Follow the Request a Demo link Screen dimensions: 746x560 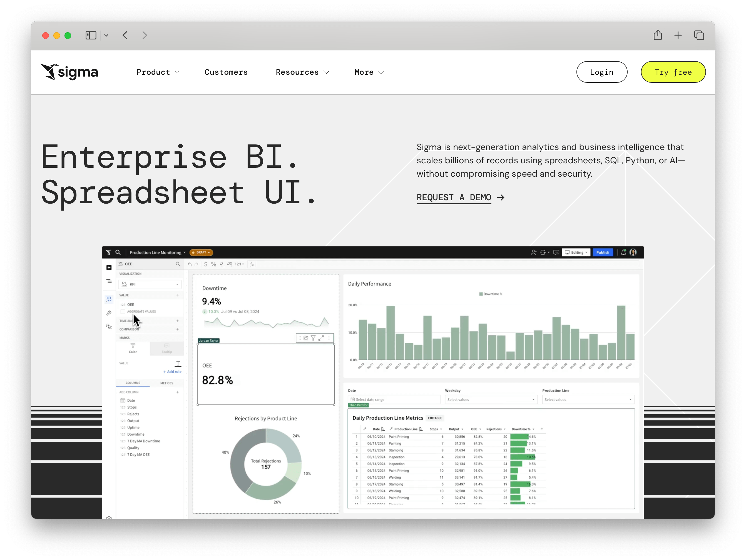pyautogui.click(x=460, y=197)
